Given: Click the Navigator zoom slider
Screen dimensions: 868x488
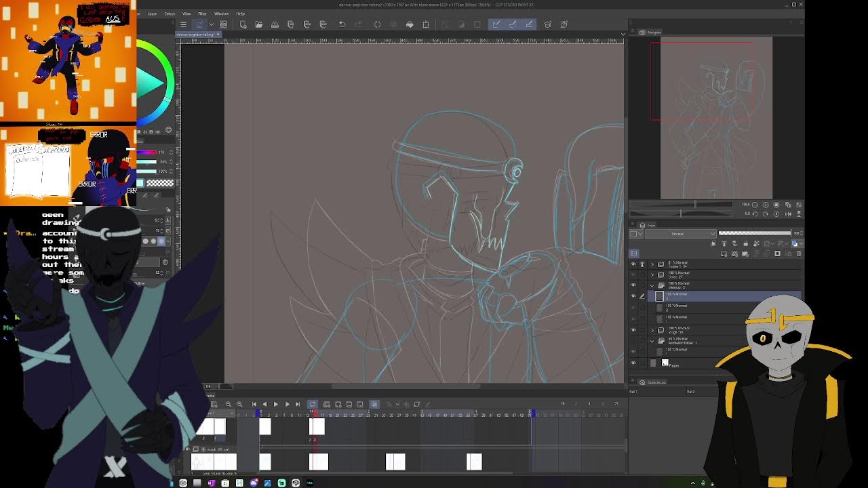Looking at the screenshot, I should click(680, 204).
